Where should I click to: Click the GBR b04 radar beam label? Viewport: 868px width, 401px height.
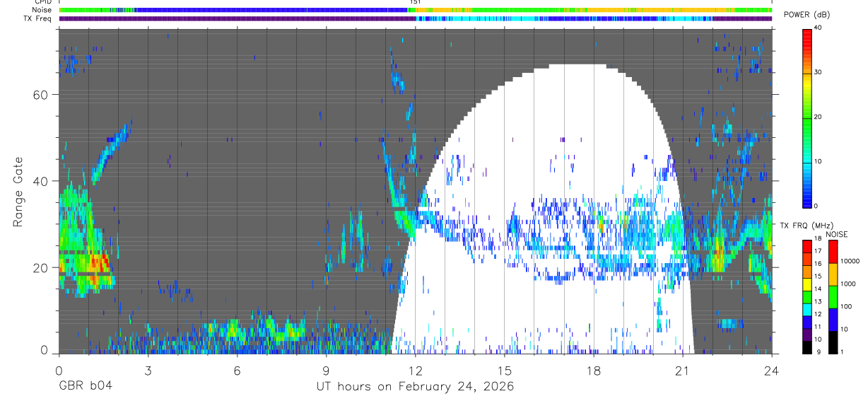pos(85,386)
